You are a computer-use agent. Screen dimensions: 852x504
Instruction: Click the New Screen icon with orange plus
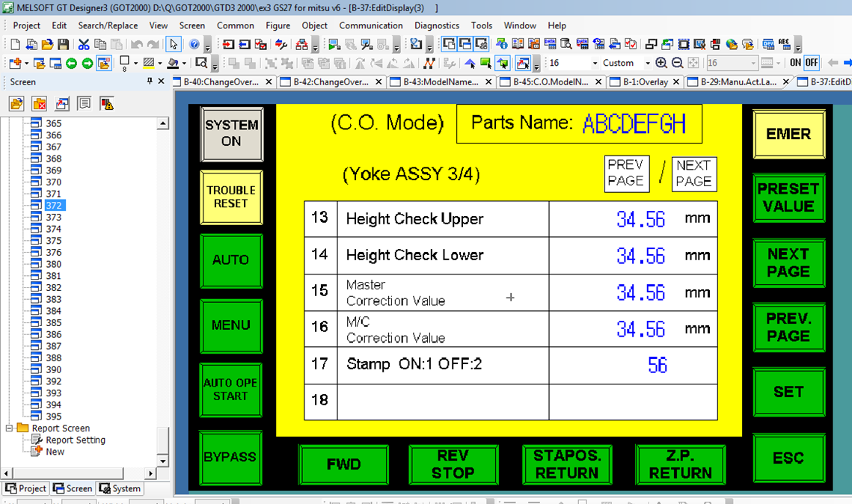14,63
